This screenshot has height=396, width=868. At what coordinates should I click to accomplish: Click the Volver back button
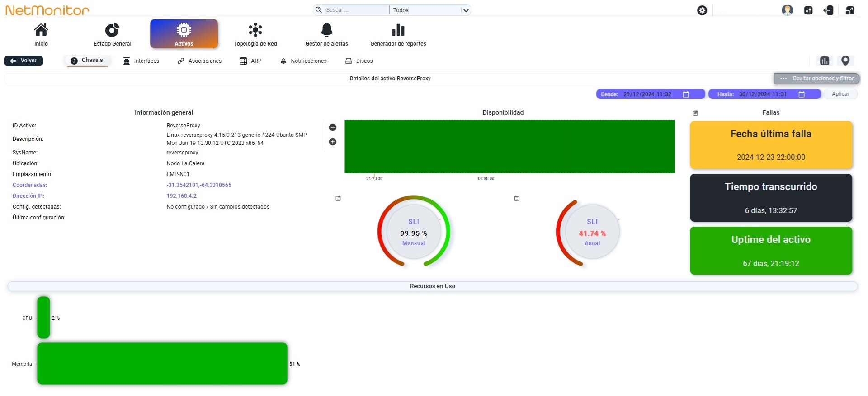point(24,61)
